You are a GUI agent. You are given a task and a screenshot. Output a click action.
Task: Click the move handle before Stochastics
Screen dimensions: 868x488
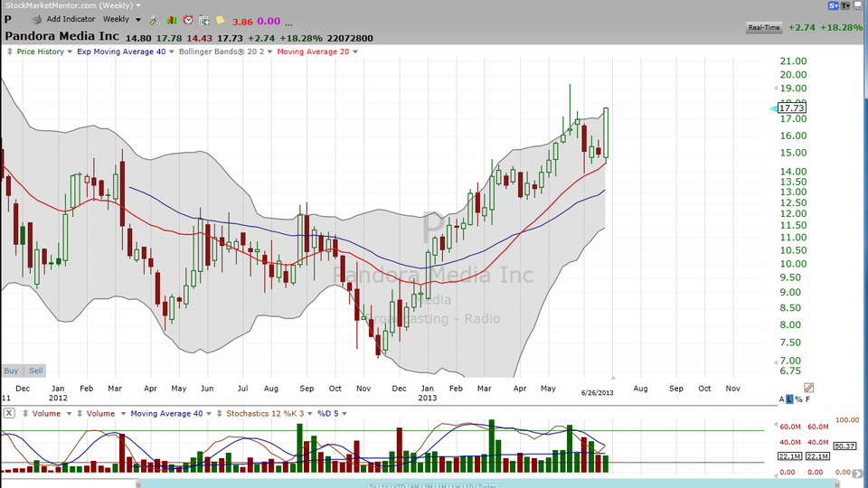pos(220,413)
